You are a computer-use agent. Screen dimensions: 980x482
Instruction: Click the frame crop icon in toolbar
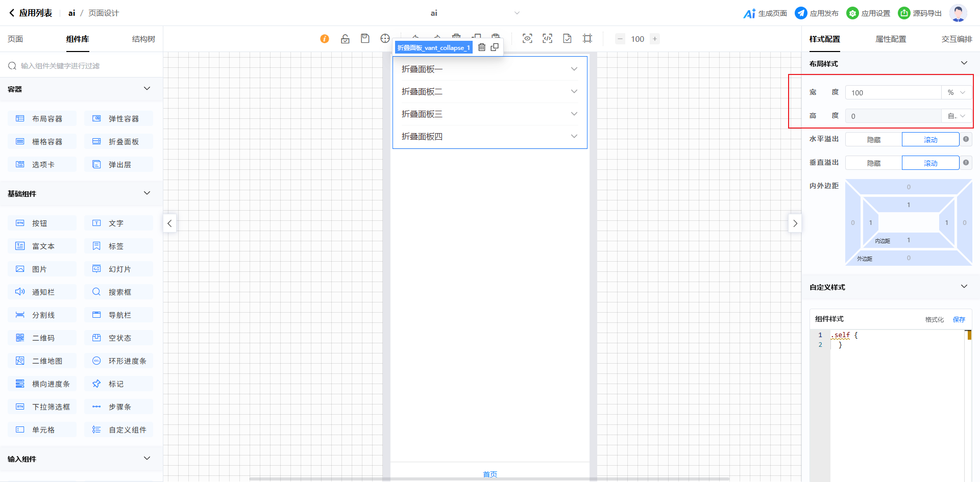coord(587,39)
